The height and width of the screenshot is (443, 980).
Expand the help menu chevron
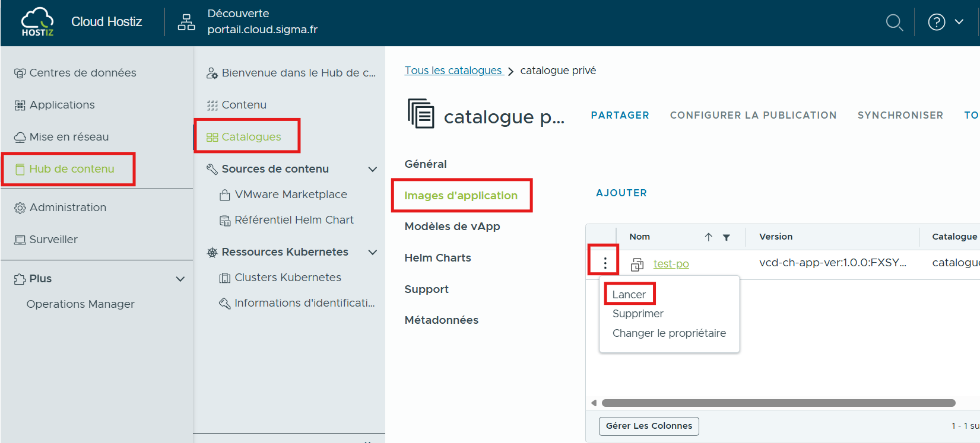pyautogui.click(x=959, y=22)
